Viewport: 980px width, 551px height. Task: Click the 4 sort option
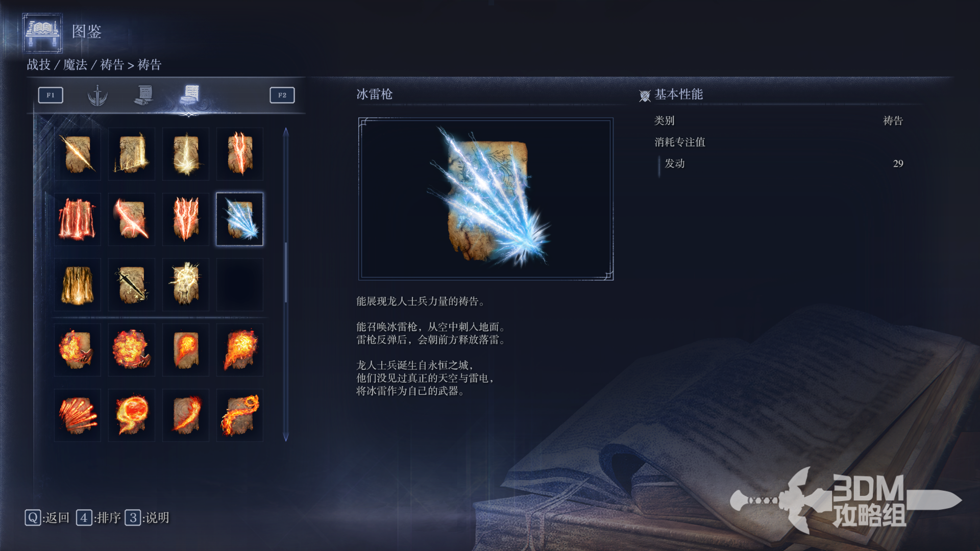click(99, 518)
